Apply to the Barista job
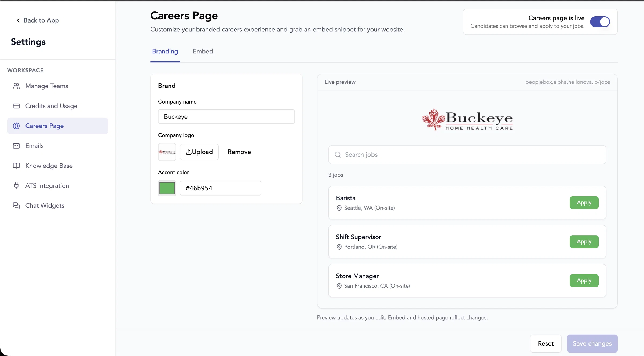Viewport: 644px width, 356px height. [x=584, y=203]
